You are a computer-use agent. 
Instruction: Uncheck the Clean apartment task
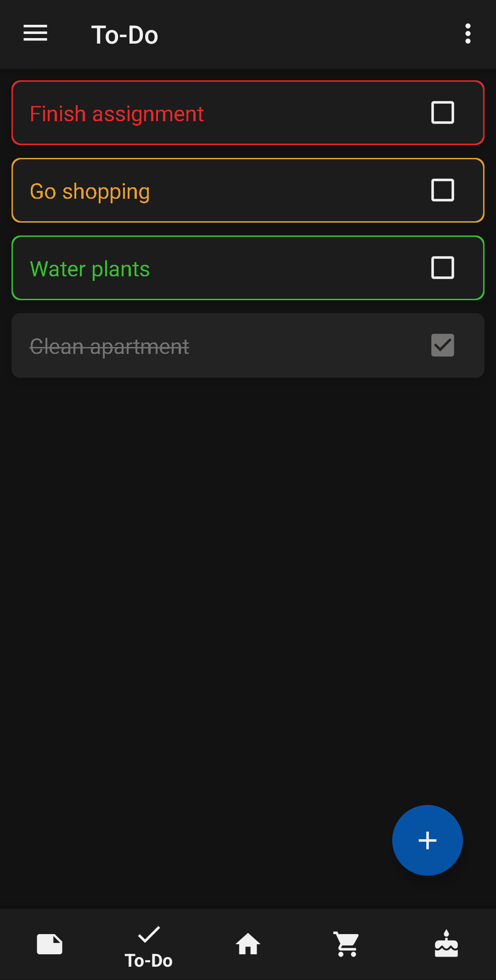(443, 345)
